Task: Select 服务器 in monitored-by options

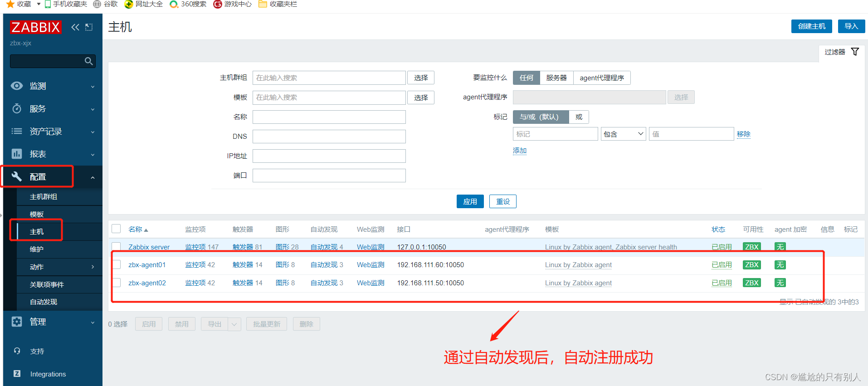Action: click(x=556, y=78)
